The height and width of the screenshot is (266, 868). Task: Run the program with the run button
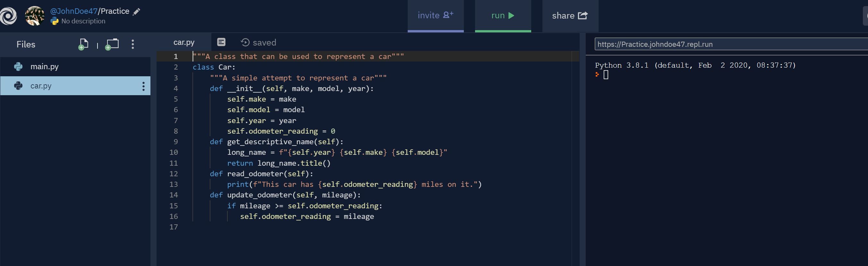[503, 16]
